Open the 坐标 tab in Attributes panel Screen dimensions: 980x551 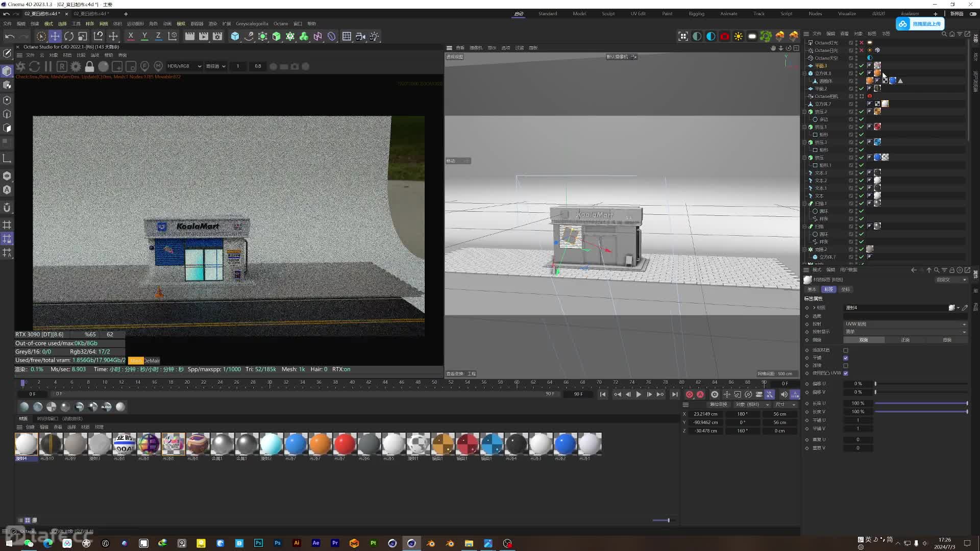point(846,289)
